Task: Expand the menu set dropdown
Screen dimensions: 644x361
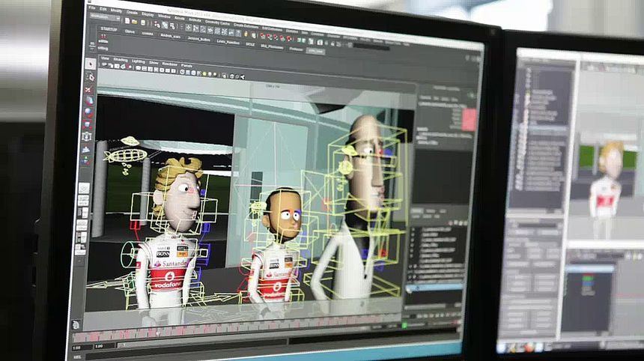Action: pos(105,17)
